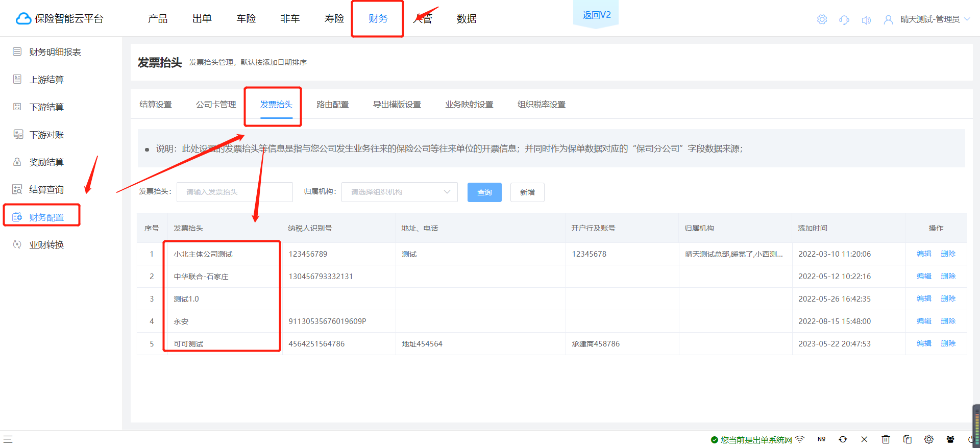Click the trash can icon in the bottom bar
Image resolution: width=980 pixels, height=448 pixels.
point(886,439)
